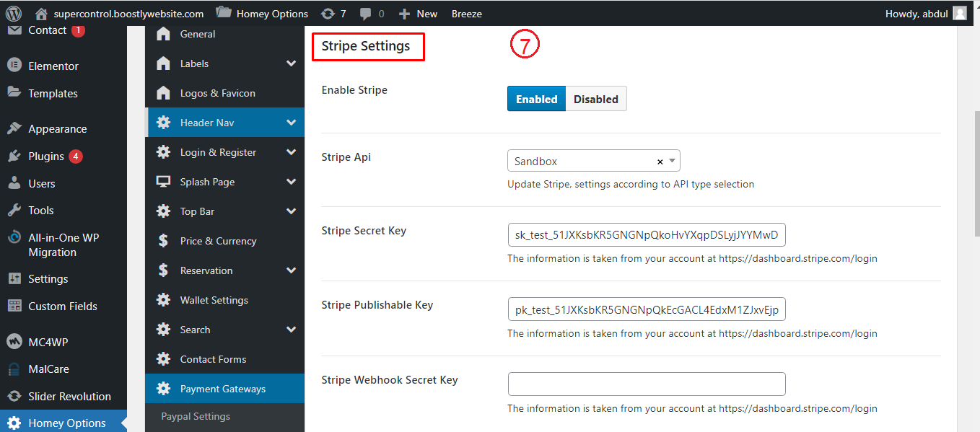This screenshot has height=432, width=980.
Task: Clear the Sandbox selection with the x
Action: (x=660, y=162)
